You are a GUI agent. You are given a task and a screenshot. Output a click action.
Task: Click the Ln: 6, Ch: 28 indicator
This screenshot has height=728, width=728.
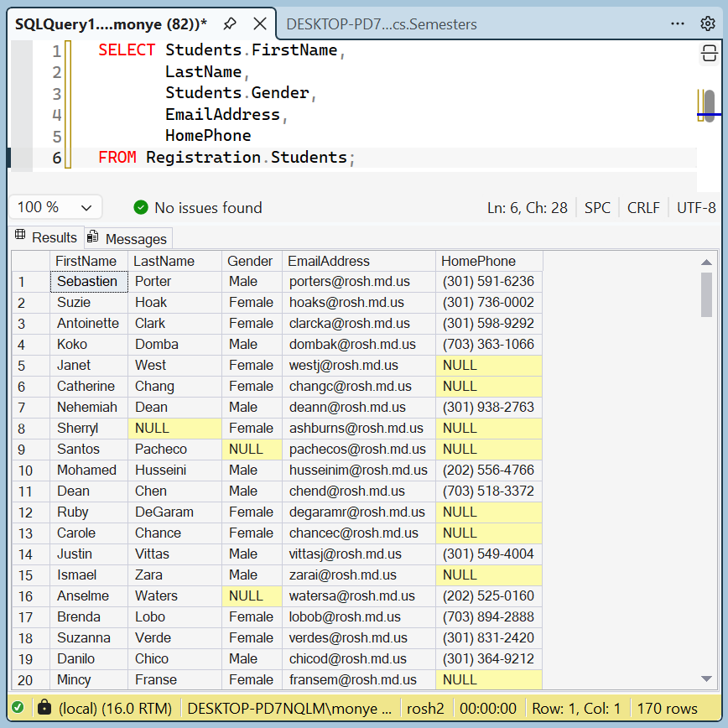tap(527, 207)
